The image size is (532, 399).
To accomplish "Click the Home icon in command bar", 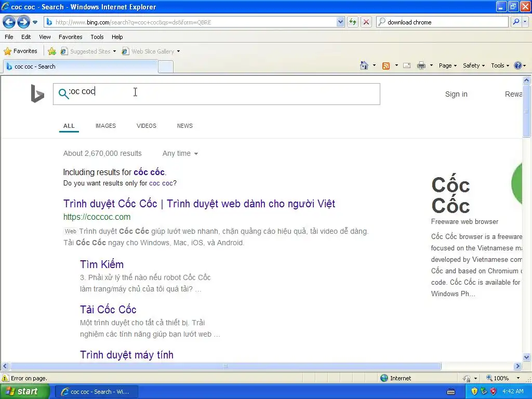I will tap(364, 65).
